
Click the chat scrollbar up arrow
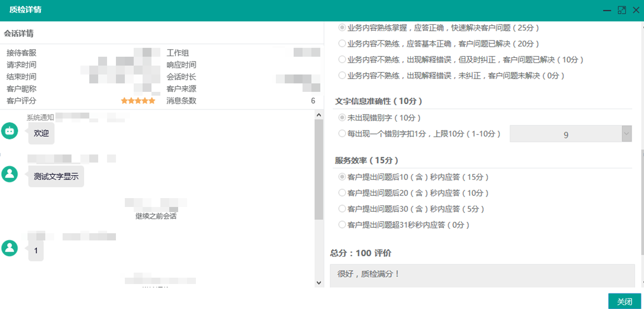319,115
